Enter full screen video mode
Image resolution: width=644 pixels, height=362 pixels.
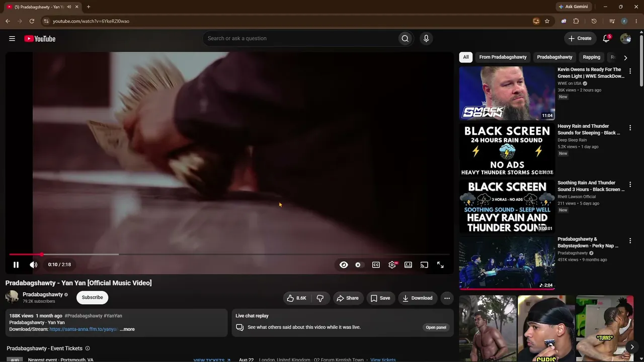point(440,265)
